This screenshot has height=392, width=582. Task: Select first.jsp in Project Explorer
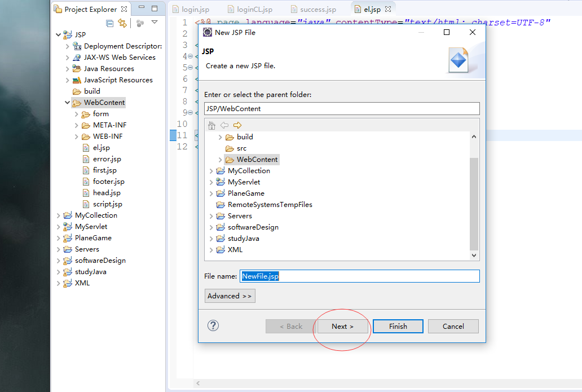pyautogui.click(x=105, y=170)
